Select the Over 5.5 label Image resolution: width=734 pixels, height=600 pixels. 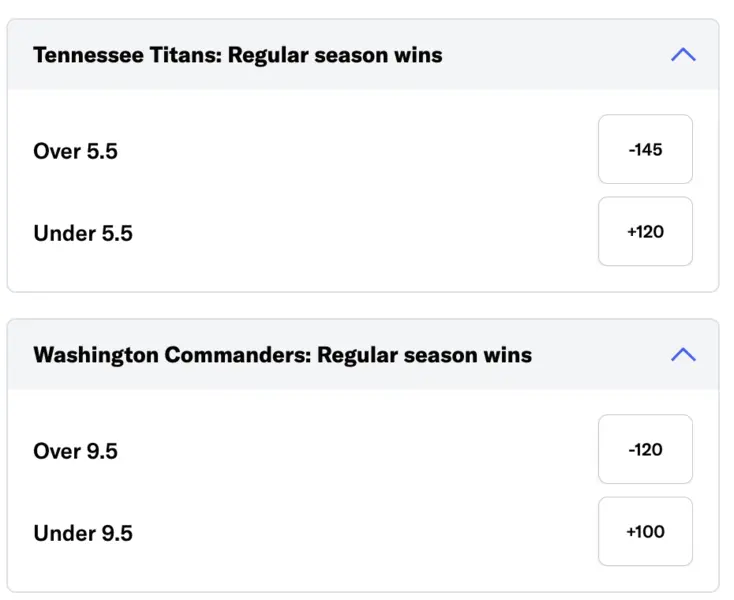click(x=75, y=151)
